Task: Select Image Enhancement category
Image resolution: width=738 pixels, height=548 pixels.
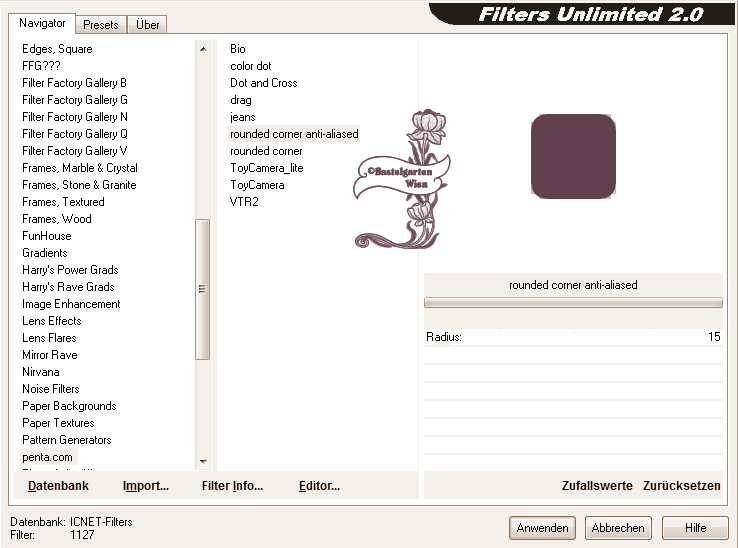Action: (x=71, y=304)
